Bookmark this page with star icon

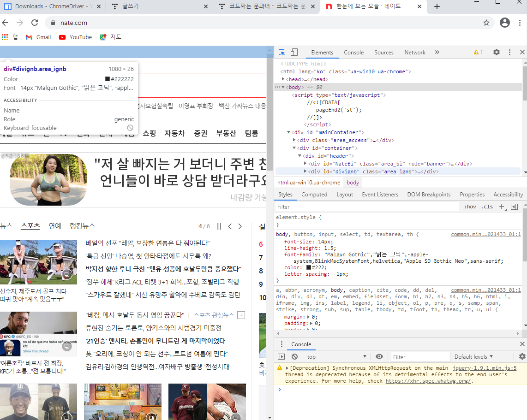coord(486,23)
